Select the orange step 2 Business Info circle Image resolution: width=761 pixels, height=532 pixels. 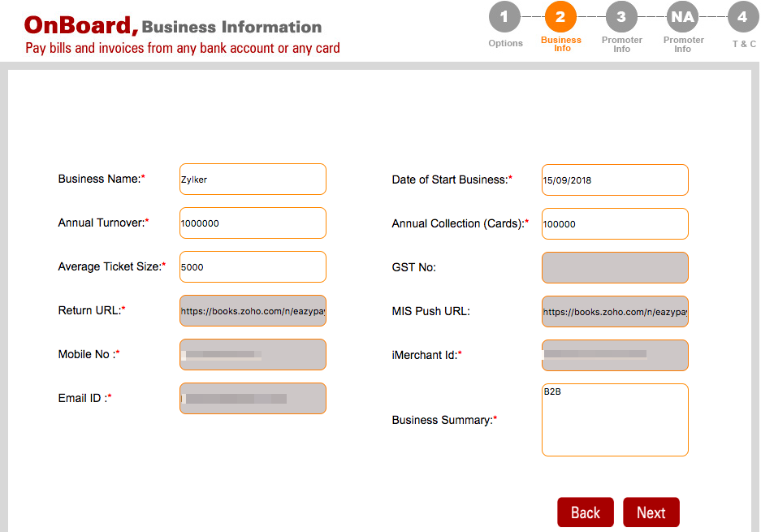(560, 16)
